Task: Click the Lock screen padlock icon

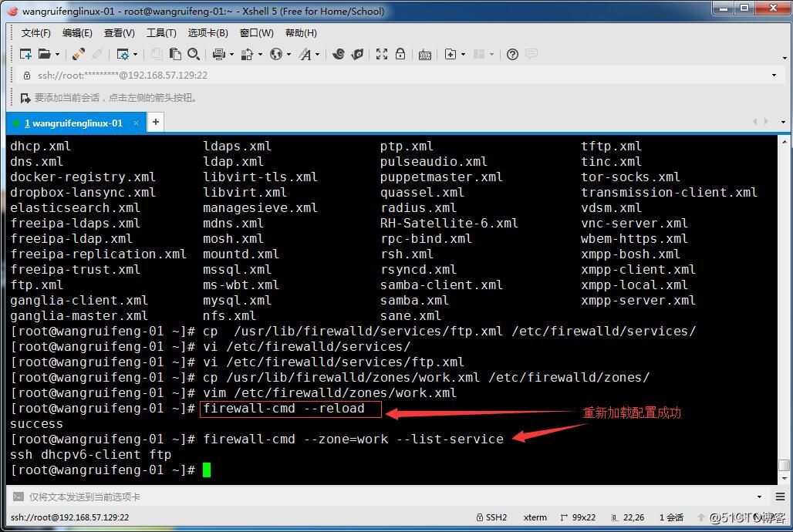Action: [x=400, y=54]
